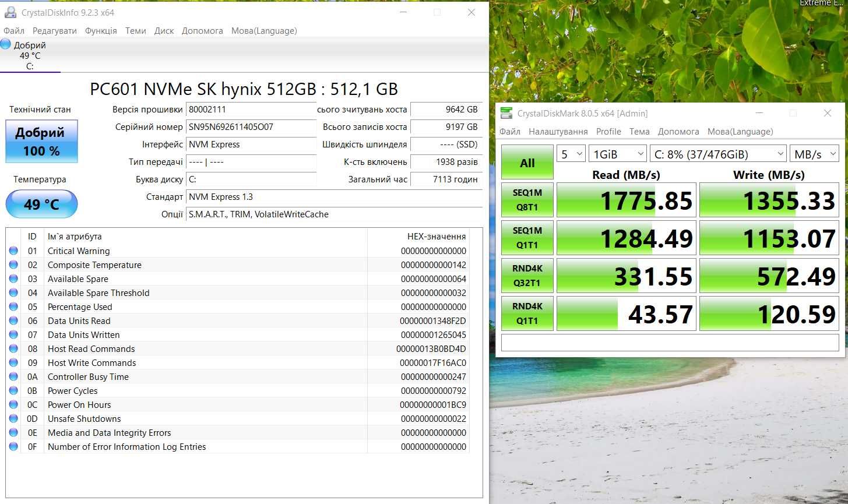Screen dimensions: 848x504
Task: Click the RND4K Q1T1 read result 43.57
Action: [627, 313]
